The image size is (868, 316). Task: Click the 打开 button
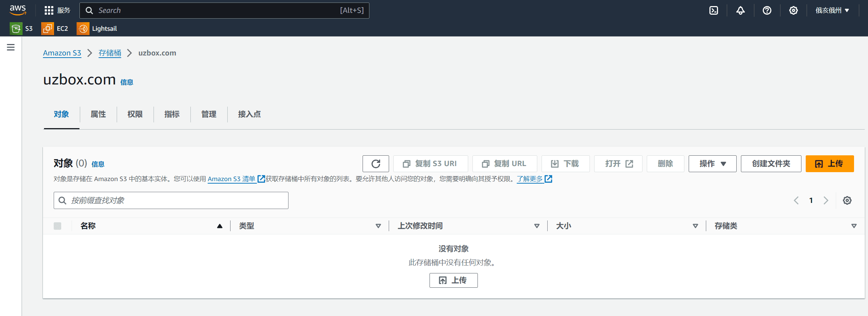(618, 164)
